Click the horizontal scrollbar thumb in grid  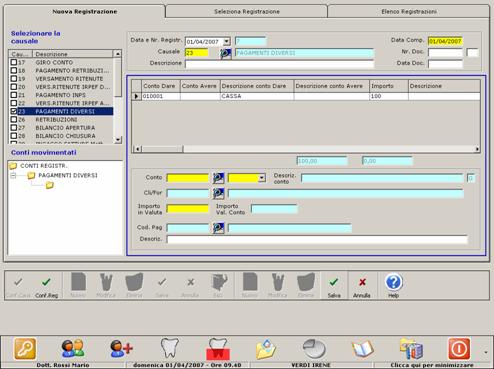click(162, 149)
